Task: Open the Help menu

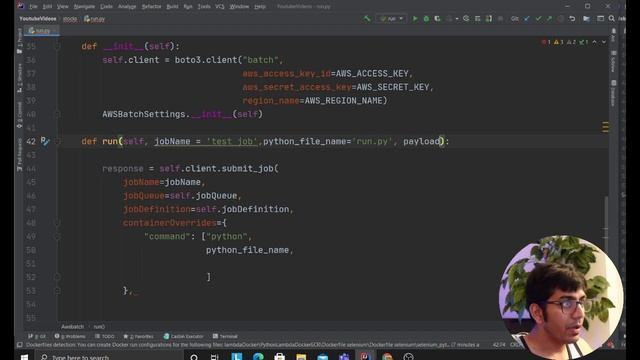Action: coord(260,7)
